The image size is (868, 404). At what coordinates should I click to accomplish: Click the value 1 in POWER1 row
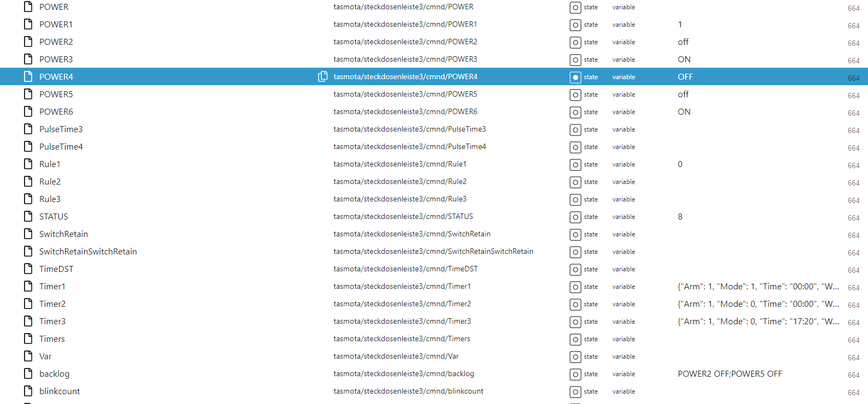[680, 24]
